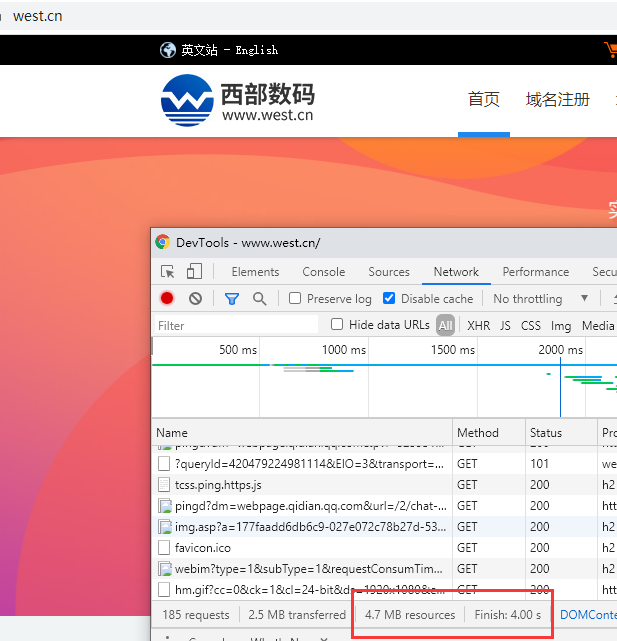Sort by the Name column header
Screen dimensions: 617x641
302,433
